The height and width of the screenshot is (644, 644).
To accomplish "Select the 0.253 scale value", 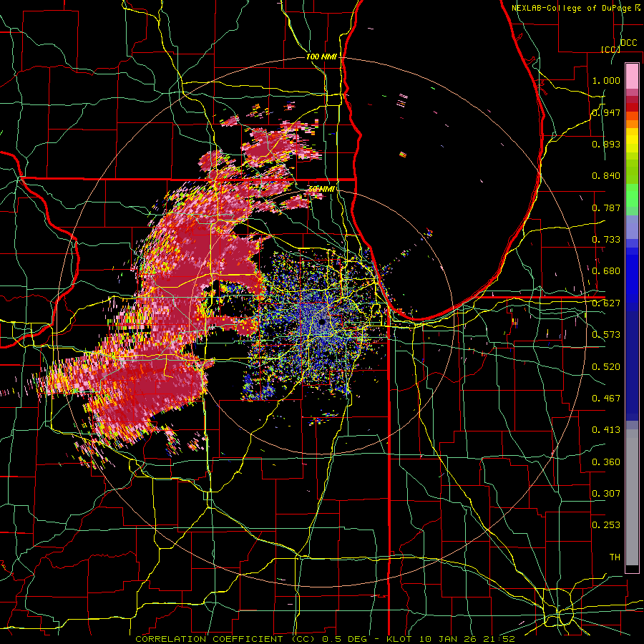I will tap(606, 525).
